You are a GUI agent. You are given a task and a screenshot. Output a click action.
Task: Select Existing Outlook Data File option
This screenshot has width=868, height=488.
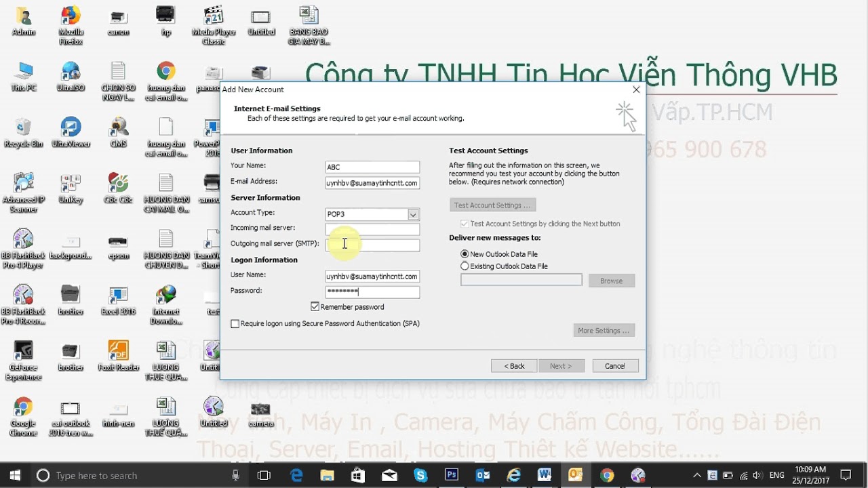coord(465,266)
